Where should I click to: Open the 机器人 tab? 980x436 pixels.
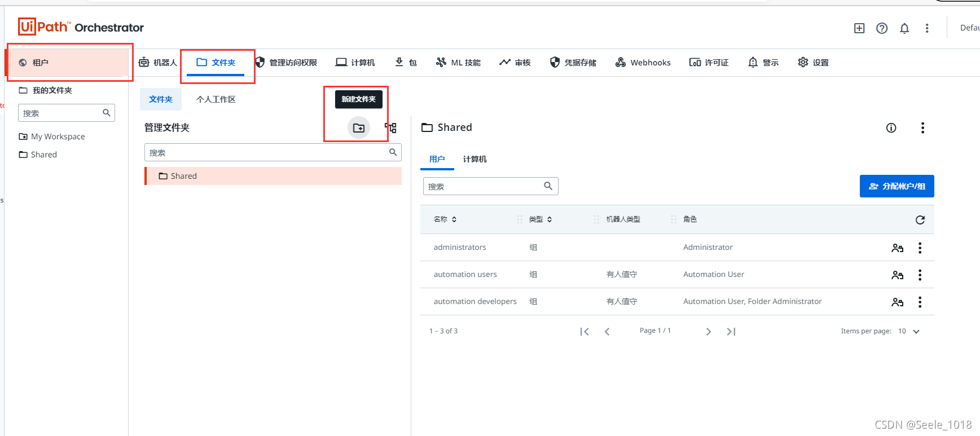pyautogui.click(x=158, y=63)
